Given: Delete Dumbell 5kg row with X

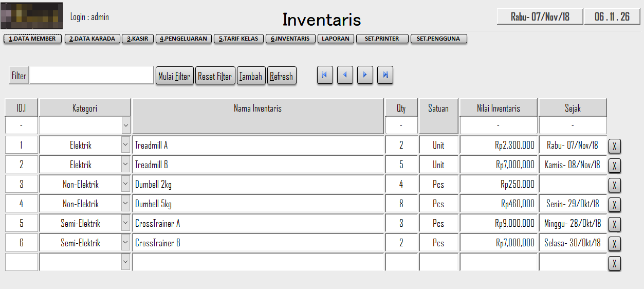Looking at the screenshot, I should [x=614, y=205].
